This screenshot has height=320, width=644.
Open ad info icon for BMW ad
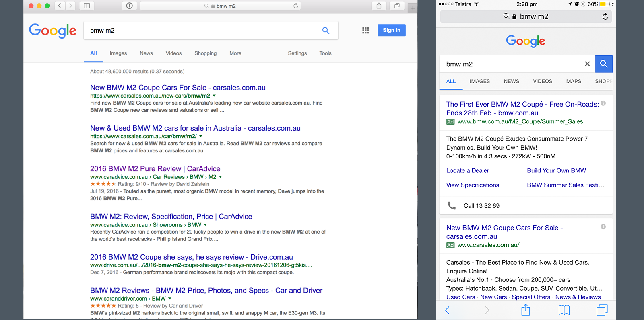[603, 103]
